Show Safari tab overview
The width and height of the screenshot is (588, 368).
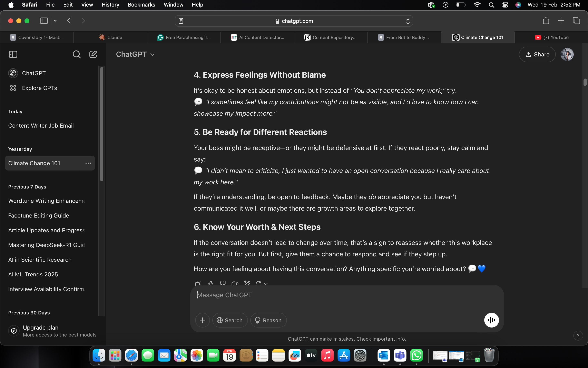pyautogui.click(x=576, y=21)
